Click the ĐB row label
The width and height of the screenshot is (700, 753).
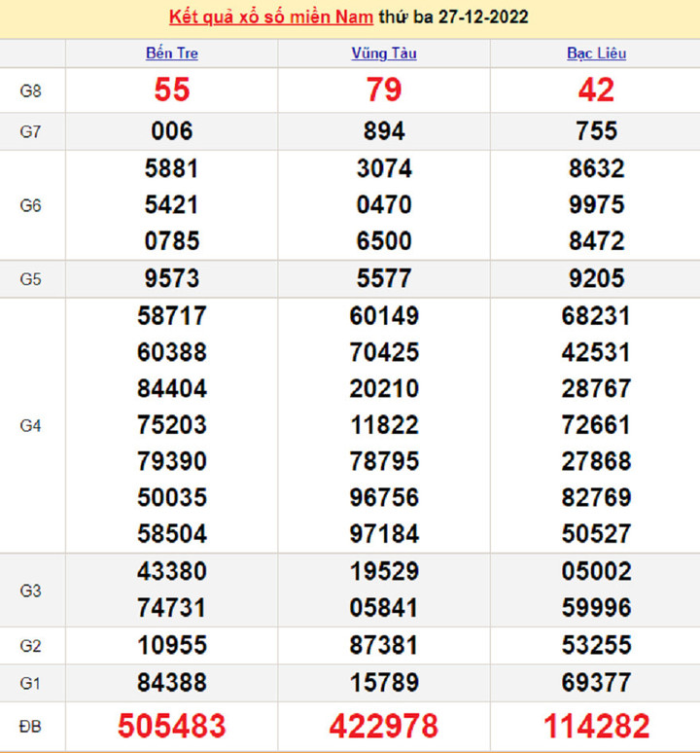[x=31, y=727]
